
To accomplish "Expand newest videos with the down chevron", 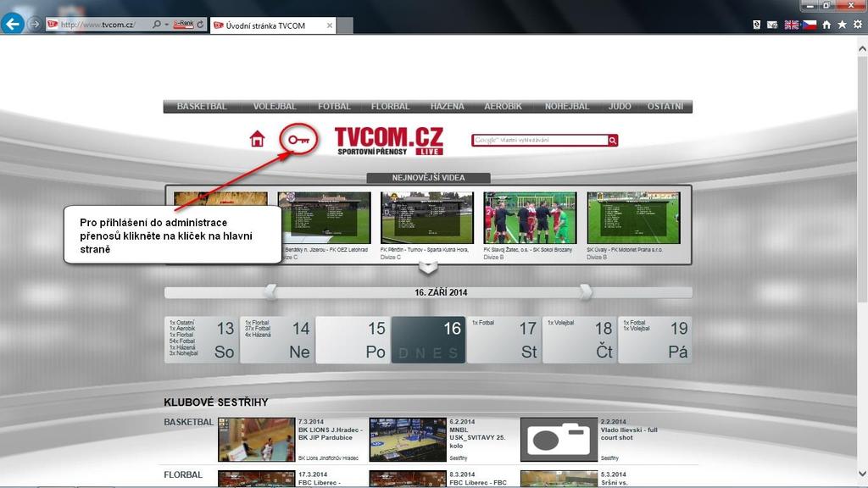I will coord(428,268).
